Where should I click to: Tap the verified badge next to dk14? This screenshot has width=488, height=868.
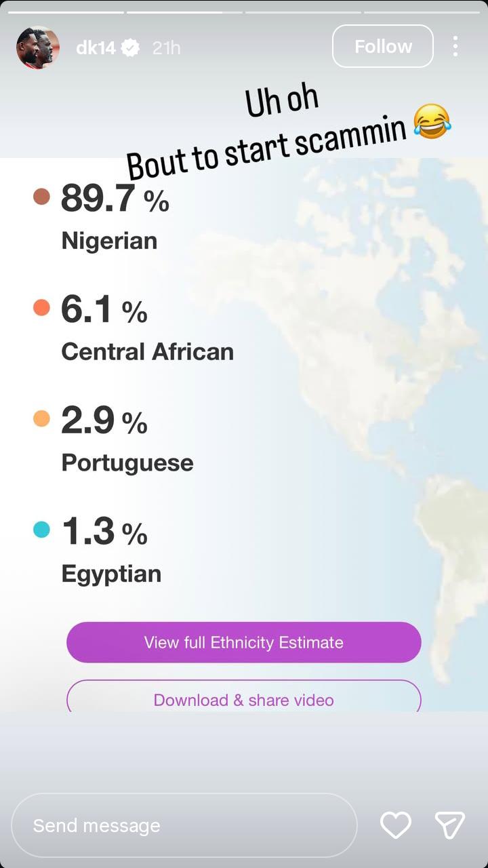pyautogui.click(x=130, y=48)
